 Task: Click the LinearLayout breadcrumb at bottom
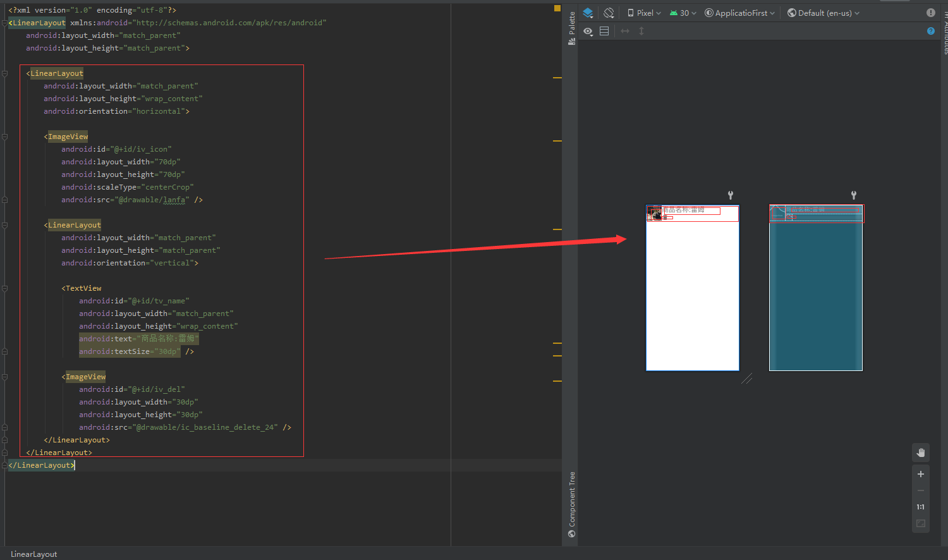pyautogui.click(x=34, y=554)
